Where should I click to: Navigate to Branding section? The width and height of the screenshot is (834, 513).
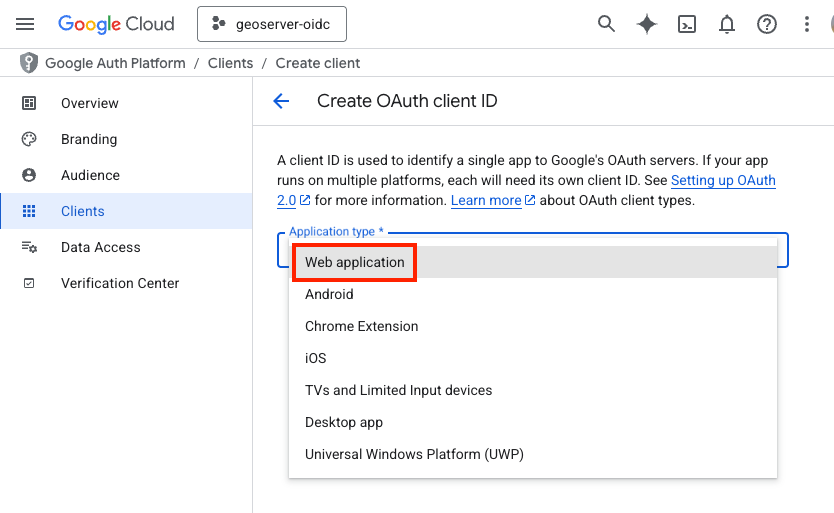click(x=89, y=139)
